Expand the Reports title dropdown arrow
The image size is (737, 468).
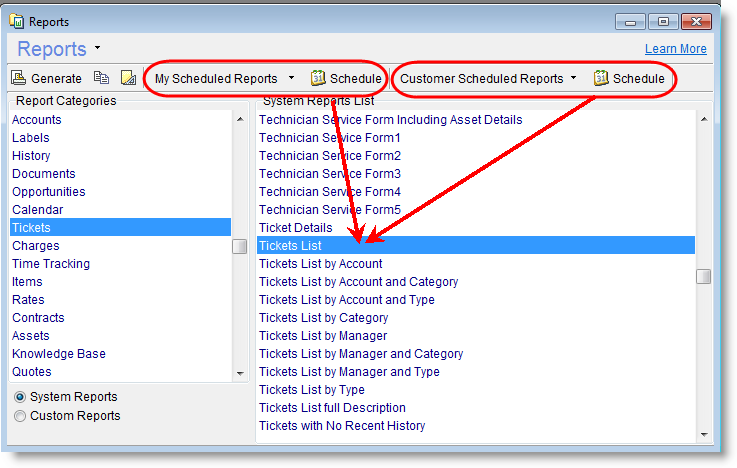tap(98, 48)
